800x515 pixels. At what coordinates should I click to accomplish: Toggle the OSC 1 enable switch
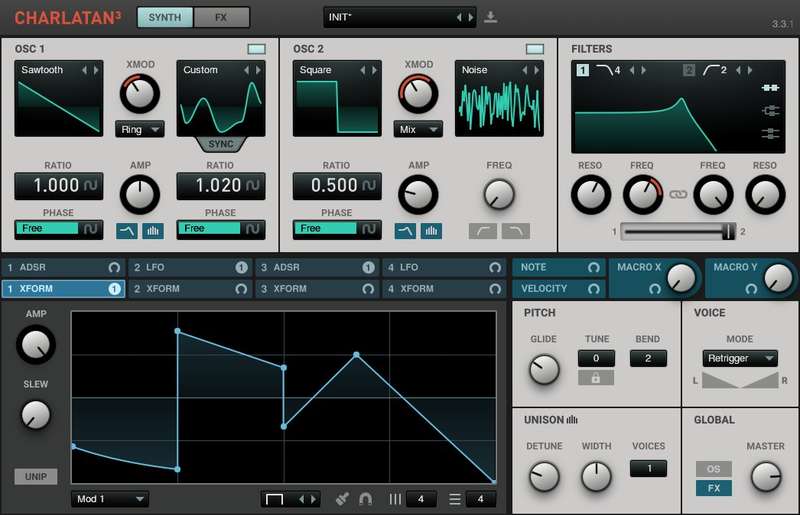pos(256,49)
